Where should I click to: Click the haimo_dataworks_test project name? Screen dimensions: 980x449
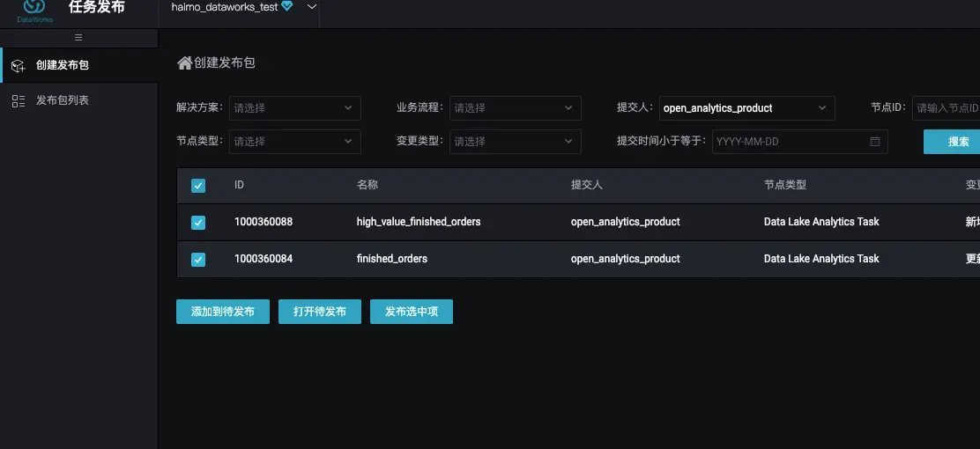point(225,7)
